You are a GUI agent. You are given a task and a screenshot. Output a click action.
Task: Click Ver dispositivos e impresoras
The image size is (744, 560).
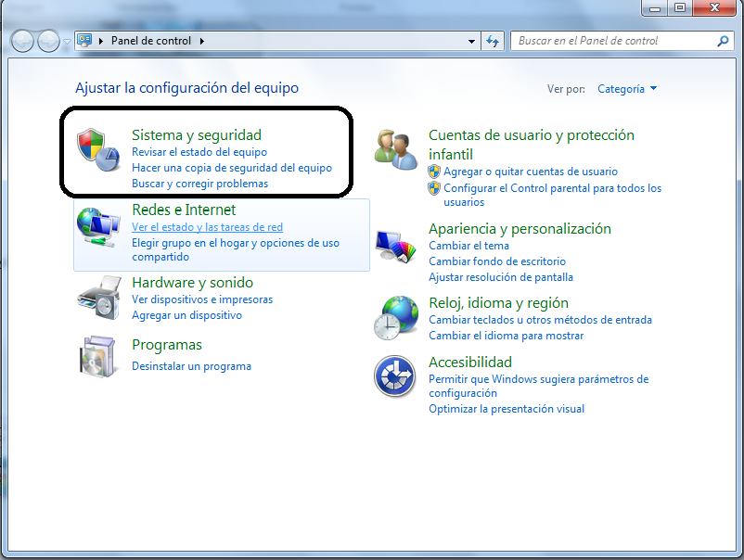tap(202, 299)
